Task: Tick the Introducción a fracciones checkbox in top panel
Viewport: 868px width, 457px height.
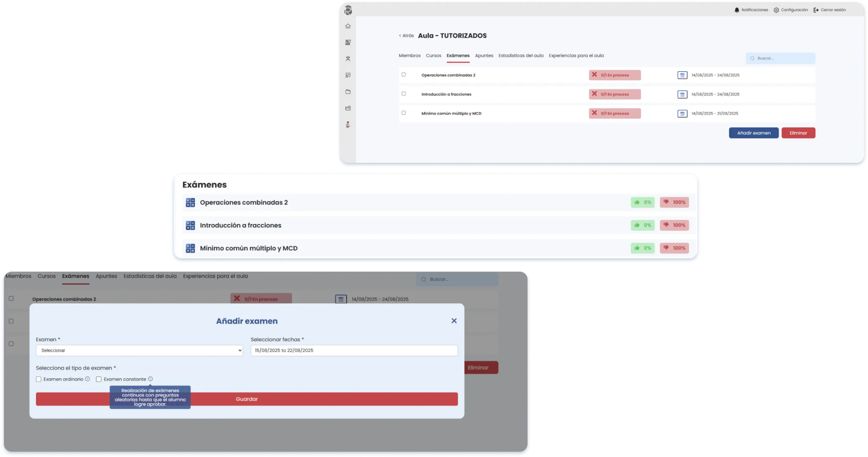Action: point(403,94)
